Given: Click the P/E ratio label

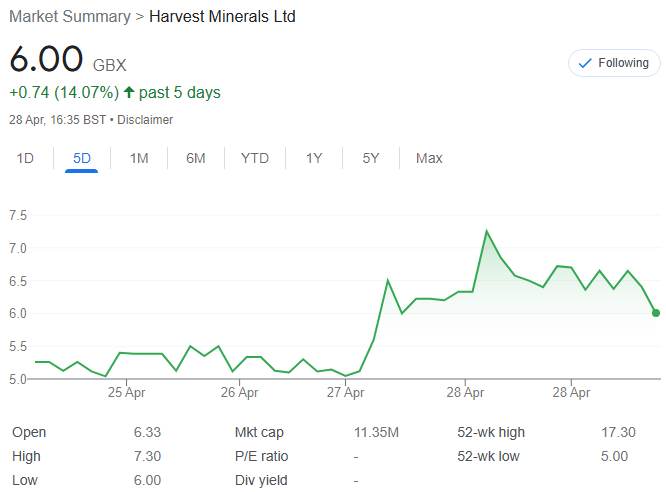Looking at the screenshot, I should (261, 456).
